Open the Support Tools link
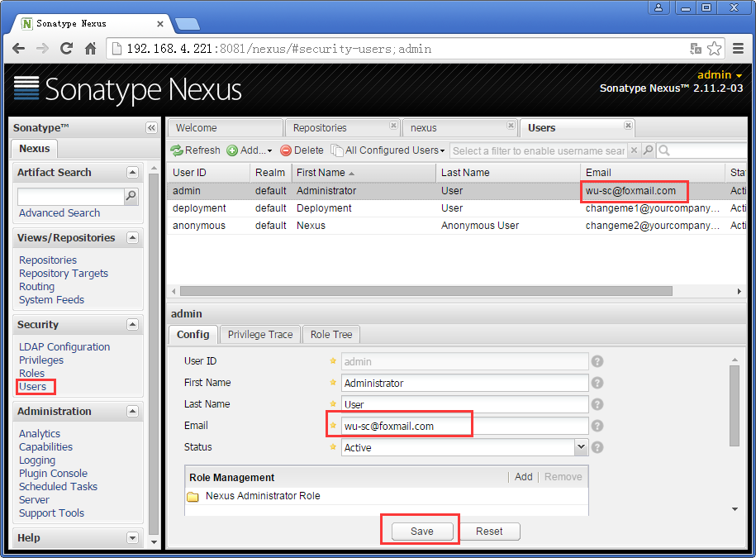 (51, 513)
